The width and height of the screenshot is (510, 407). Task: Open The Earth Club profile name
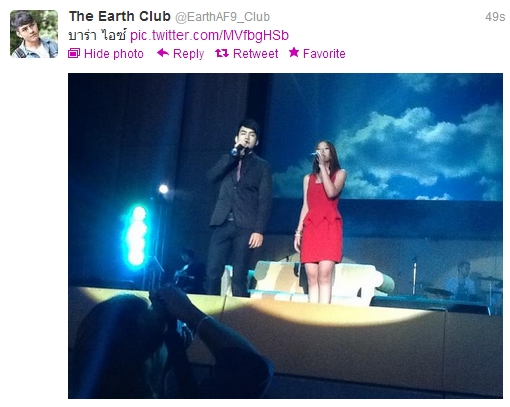[x=120, y=16]
